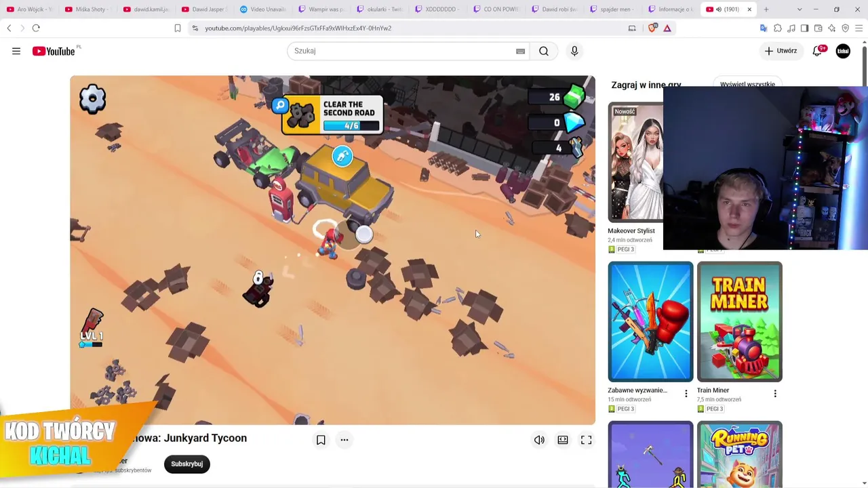868x488 pixels.
Task: Open the Brave Wallet icon
Action: tap(818, 28)
